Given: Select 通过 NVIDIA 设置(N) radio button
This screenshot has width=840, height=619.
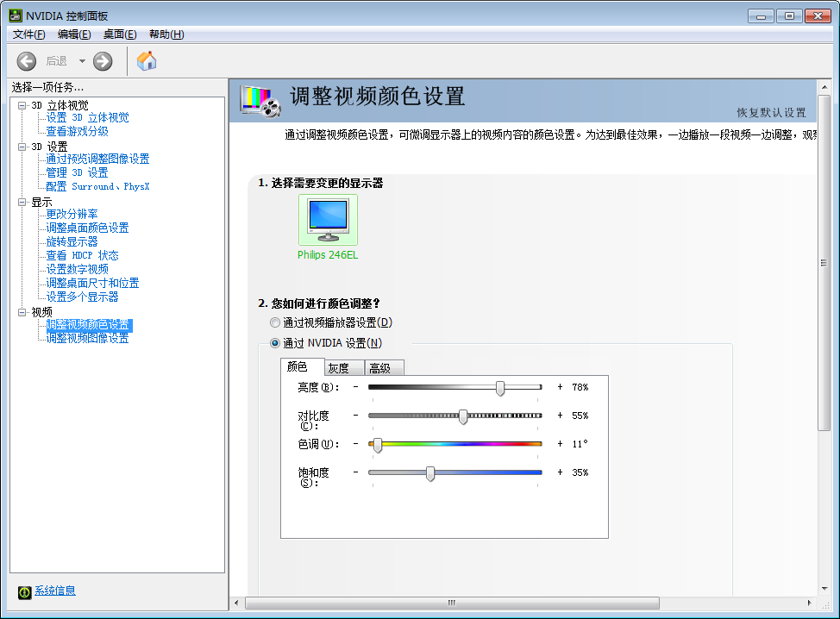Looking at the screenshot, I should [x=275, y=343].
